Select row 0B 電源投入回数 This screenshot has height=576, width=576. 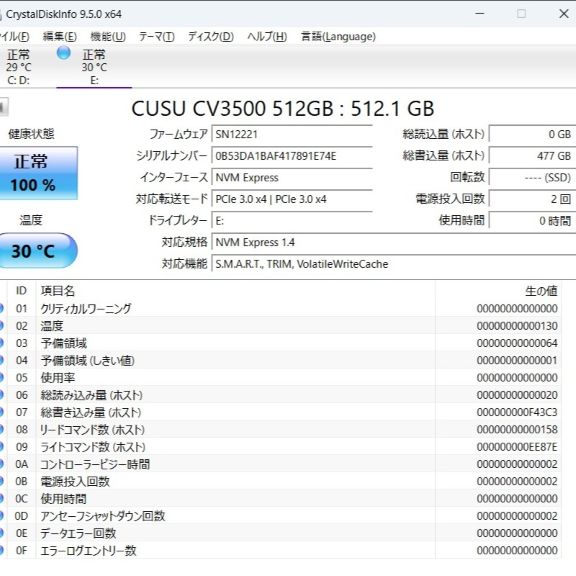click(281, 481)
